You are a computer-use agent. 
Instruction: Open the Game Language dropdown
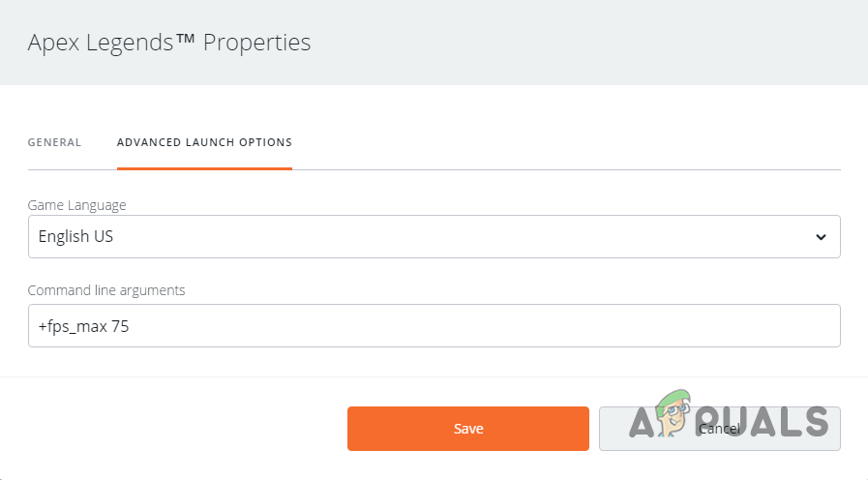434,236
